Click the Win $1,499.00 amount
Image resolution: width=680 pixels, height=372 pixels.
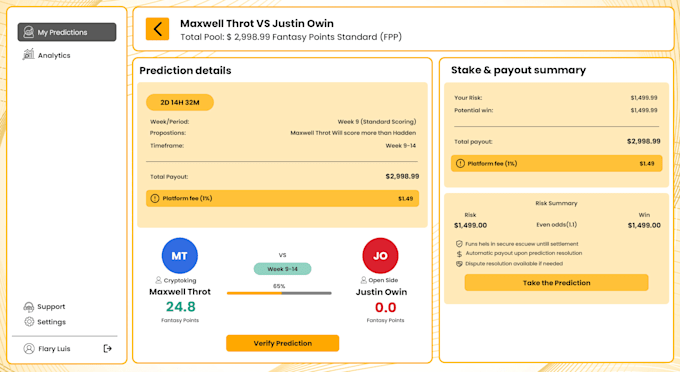point(644,225)
